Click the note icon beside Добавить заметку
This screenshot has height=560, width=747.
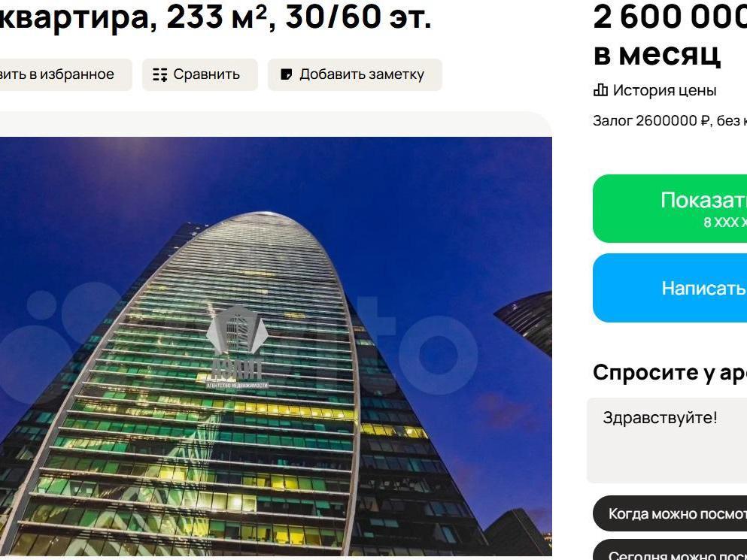click(287, 74)
